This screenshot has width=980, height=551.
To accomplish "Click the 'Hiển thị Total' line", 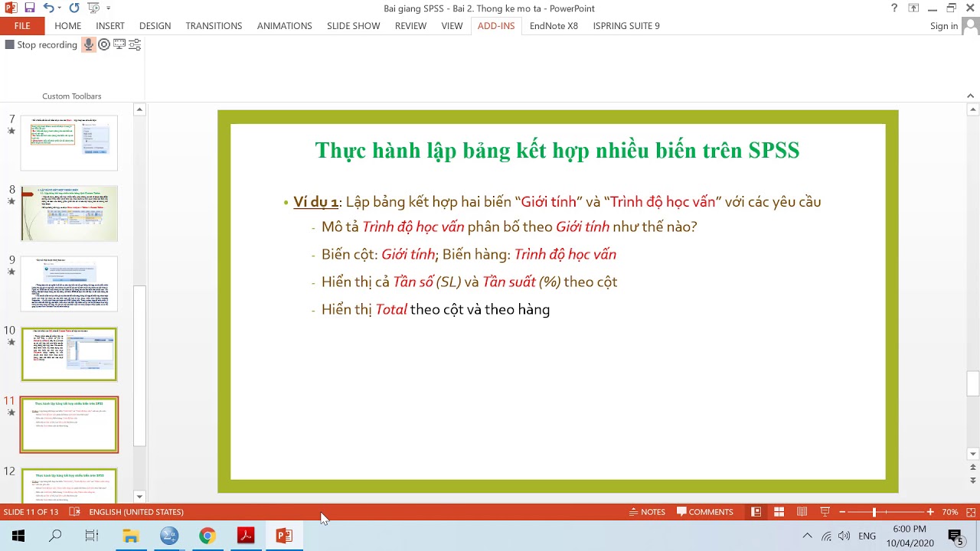I will point(436,309).
